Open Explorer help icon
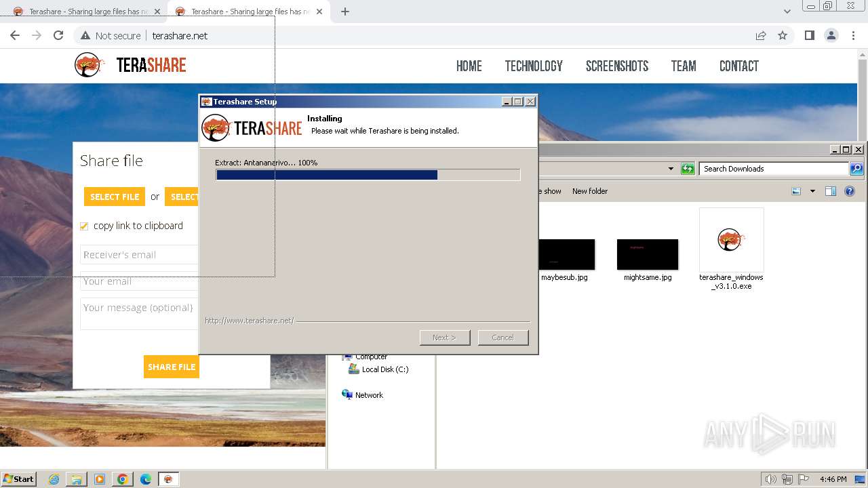 pos(850,191)
